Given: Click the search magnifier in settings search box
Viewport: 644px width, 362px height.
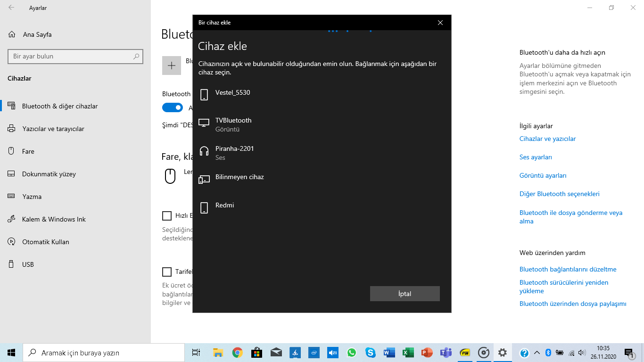Looking at the screenshot, I should [x=136, y=56].
